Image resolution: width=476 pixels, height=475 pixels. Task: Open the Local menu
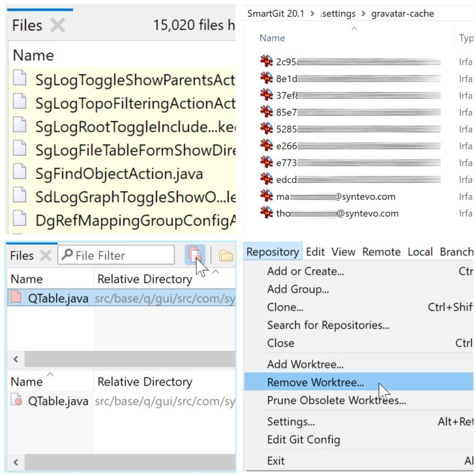[420, 252]
